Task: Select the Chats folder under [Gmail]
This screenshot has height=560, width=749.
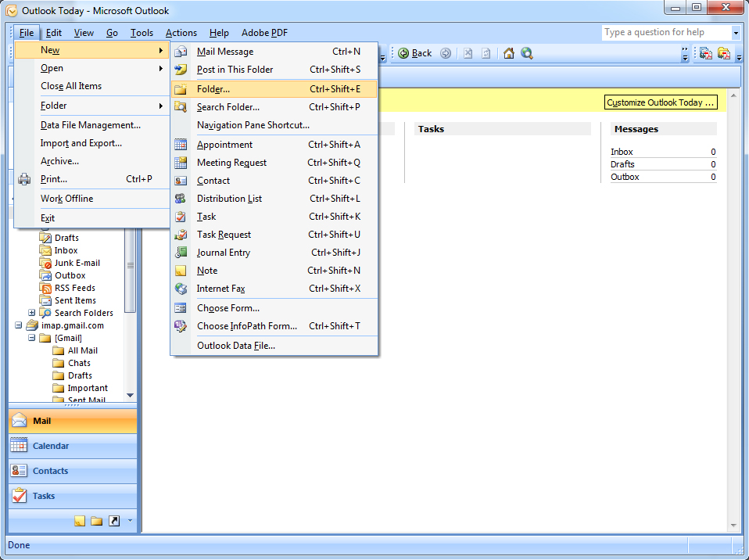Action: coord(79,363)
